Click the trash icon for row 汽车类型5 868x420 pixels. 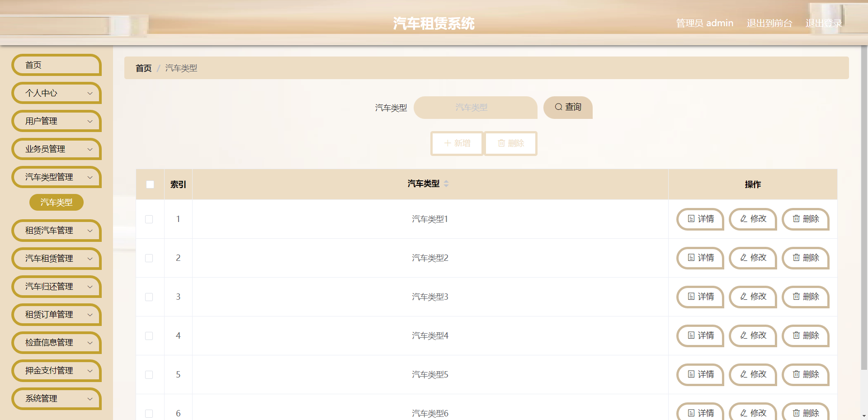point(796,374)
